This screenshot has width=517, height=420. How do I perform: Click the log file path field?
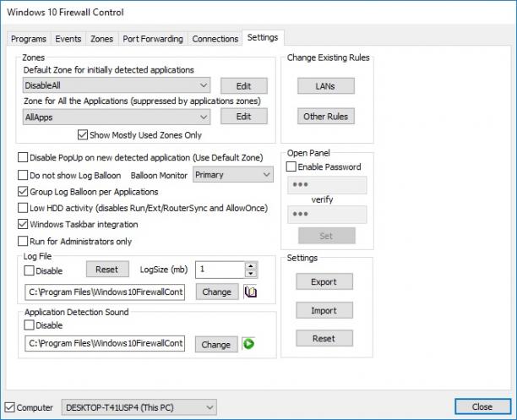pyautogui.click(x=105, y=292)
